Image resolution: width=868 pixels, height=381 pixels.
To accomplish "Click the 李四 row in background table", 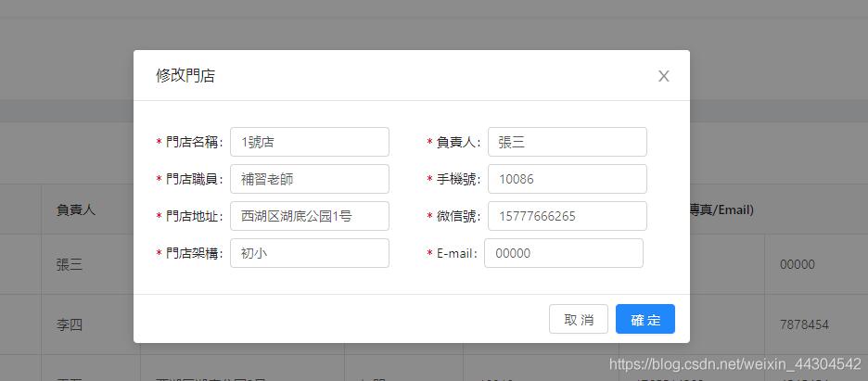I will tap(70, 325).
